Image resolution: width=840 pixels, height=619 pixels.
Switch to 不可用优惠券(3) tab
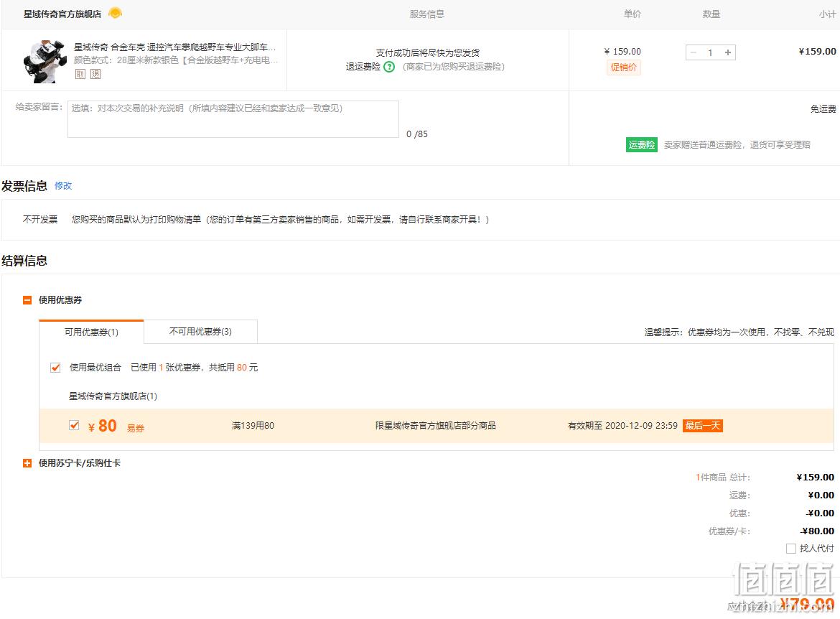200,331
